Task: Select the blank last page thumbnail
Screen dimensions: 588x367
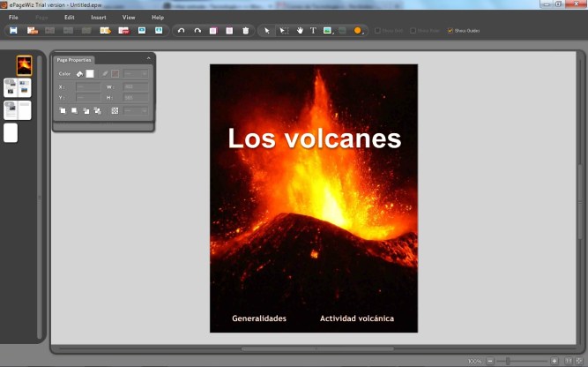Action: [x=11, y=133]
